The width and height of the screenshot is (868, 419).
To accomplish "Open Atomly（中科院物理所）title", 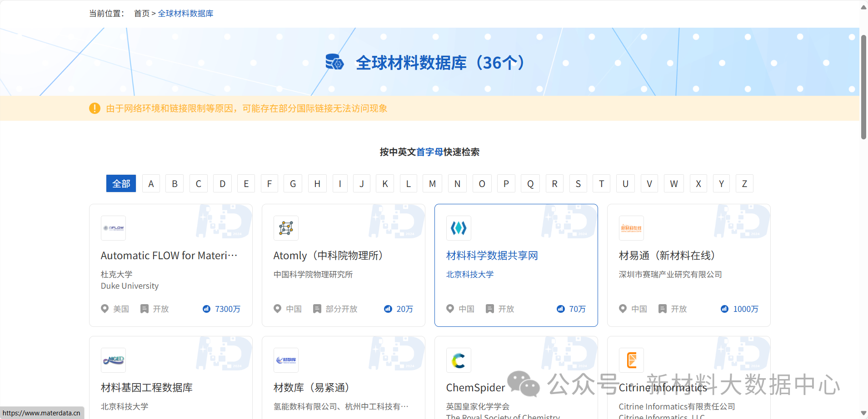I will pyautogui.click(x=328, y=256).
